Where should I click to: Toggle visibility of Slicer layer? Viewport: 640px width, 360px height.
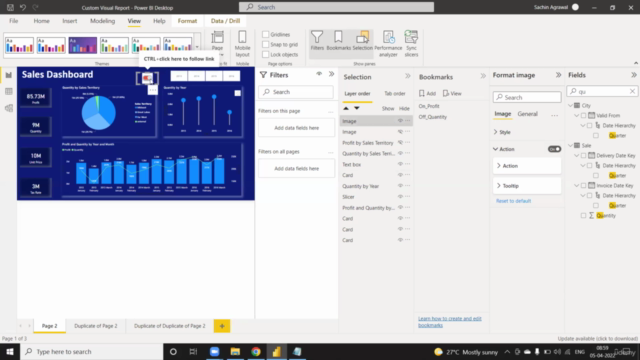tap(400, 196)
